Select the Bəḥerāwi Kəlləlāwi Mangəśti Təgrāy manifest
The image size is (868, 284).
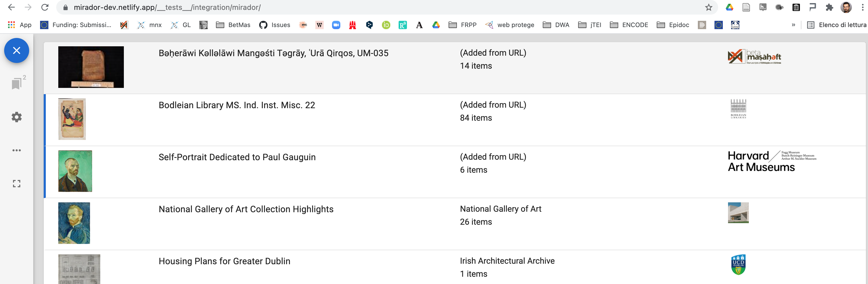273,53
